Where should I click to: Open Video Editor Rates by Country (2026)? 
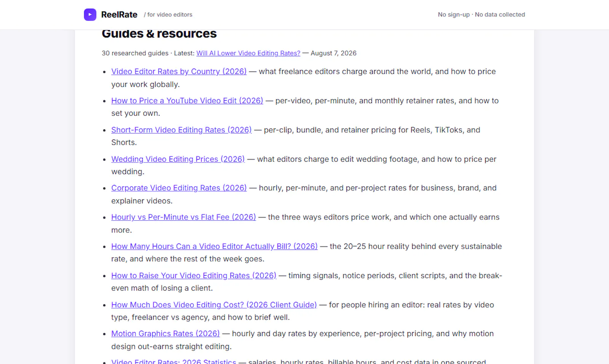click(179, 72)
